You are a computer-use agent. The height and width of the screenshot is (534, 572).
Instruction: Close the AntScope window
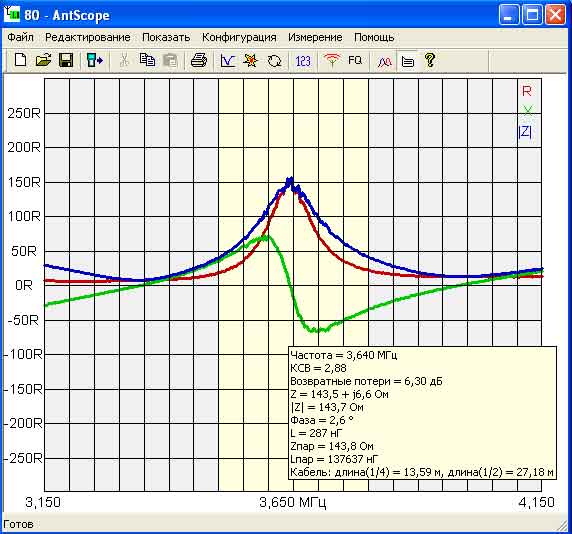[555, 15]
